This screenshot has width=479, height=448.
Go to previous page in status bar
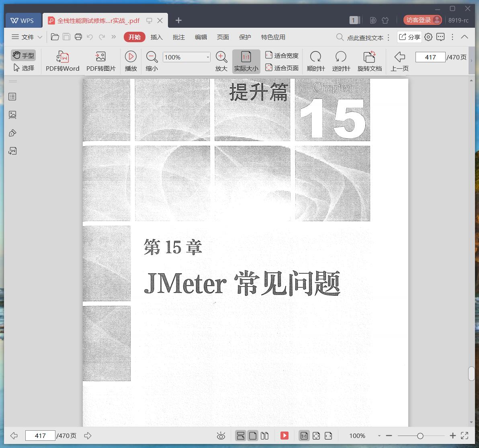14,436
